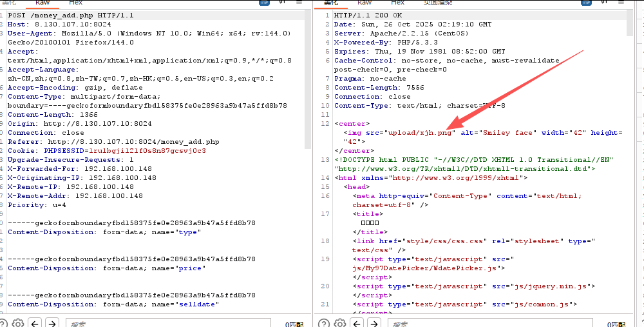Click the Server Apache/2.2.15 header
Viewport: 644px width, 327px height.
click(401, 34)
